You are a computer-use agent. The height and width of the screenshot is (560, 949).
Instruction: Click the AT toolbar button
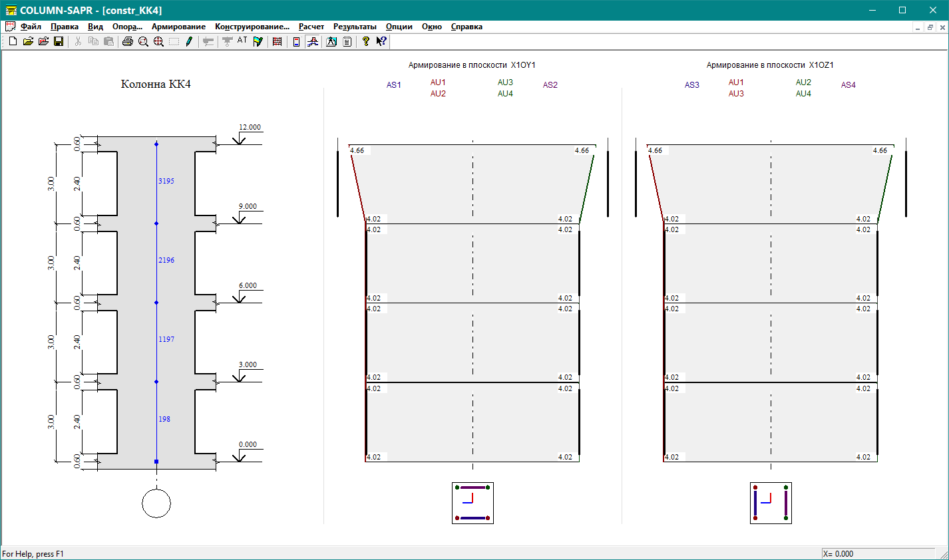(x=242, y=41)
